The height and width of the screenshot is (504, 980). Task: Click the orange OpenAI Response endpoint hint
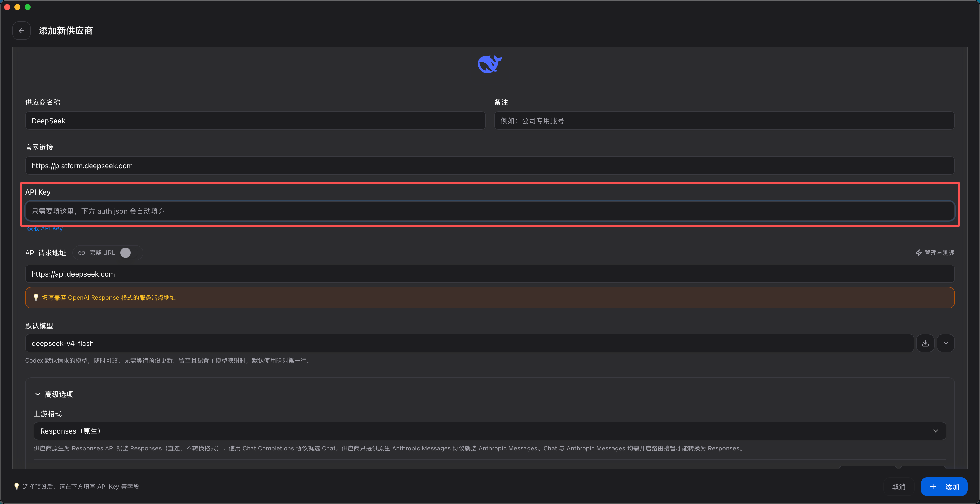point(490,298)
